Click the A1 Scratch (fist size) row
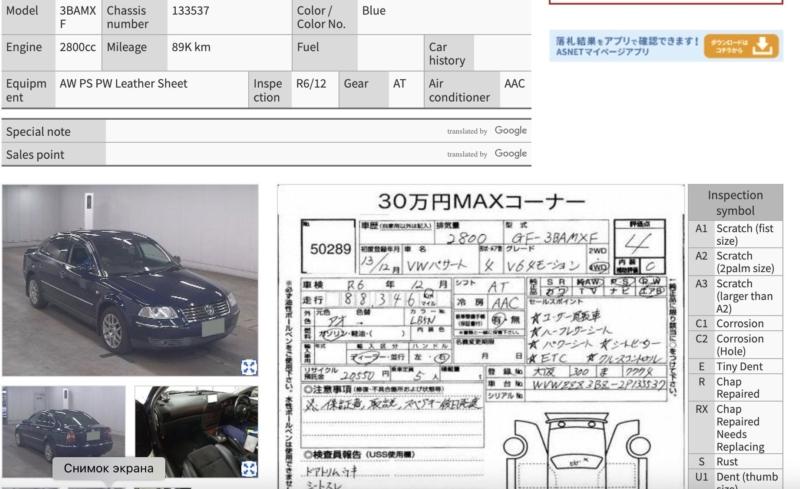 click(x=735, y=235)
